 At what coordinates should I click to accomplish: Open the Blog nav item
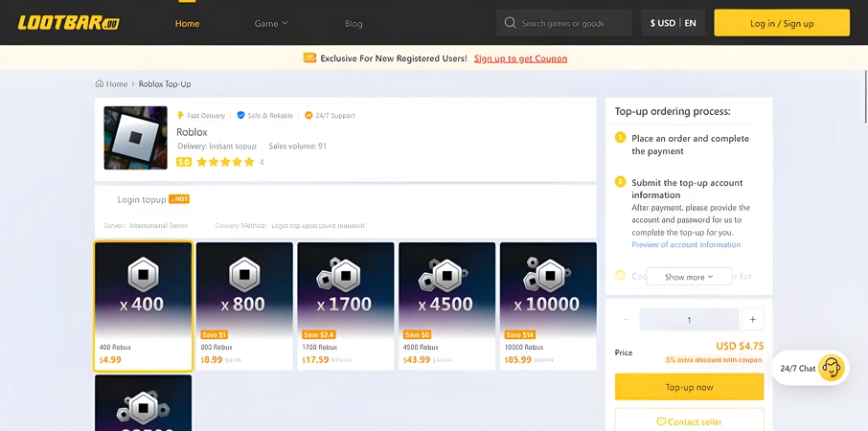354,23
